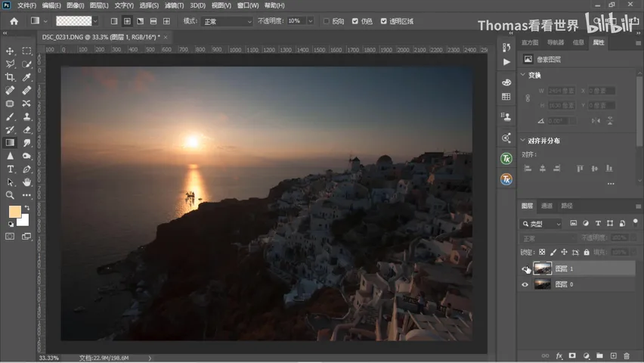Show more align options ellipsis
This screenshot has height=363, width=644.
coord(611,184)
